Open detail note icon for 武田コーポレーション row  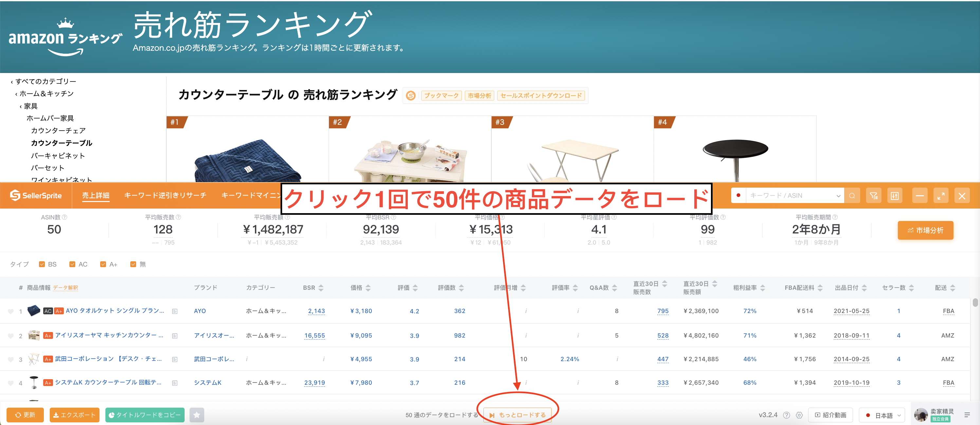[x=174, y=359]
